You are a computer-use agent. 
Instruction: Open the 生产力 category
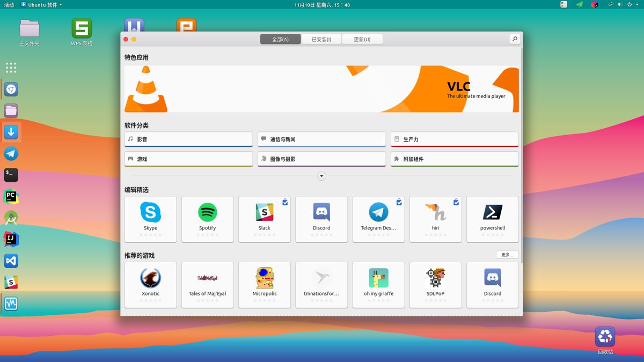tap(455, 139)
